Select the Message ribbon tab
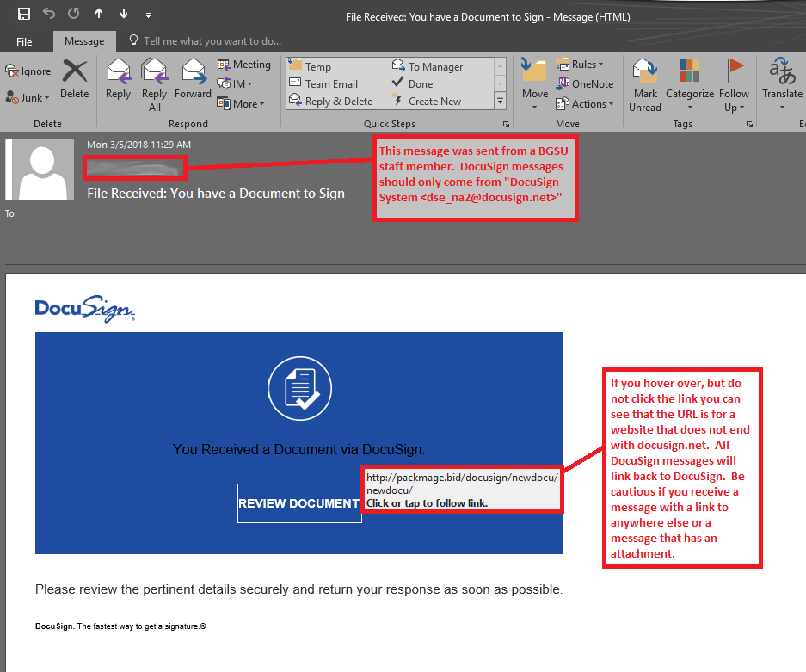Viewport: 806px width, 672px height. click(84, 41)
